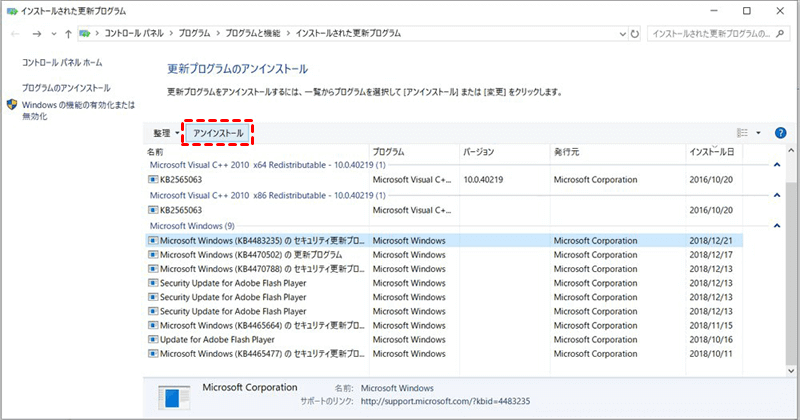
Task: Open the 整理 menu
Action: tap(166, 133)
